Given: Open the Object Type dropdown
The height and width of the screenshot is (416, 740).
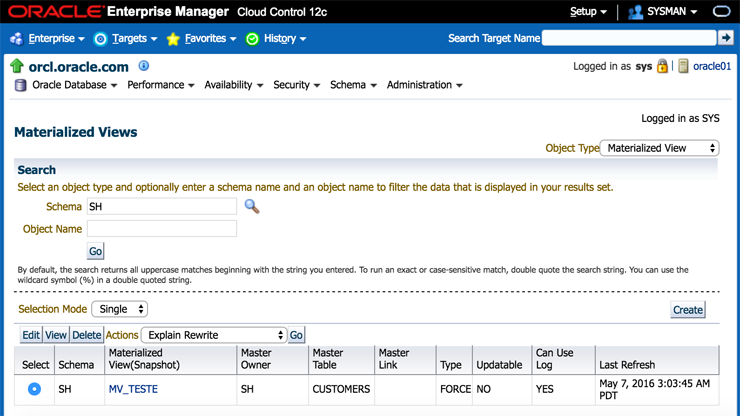Looking at the screenshot, I should pos(660,148).
